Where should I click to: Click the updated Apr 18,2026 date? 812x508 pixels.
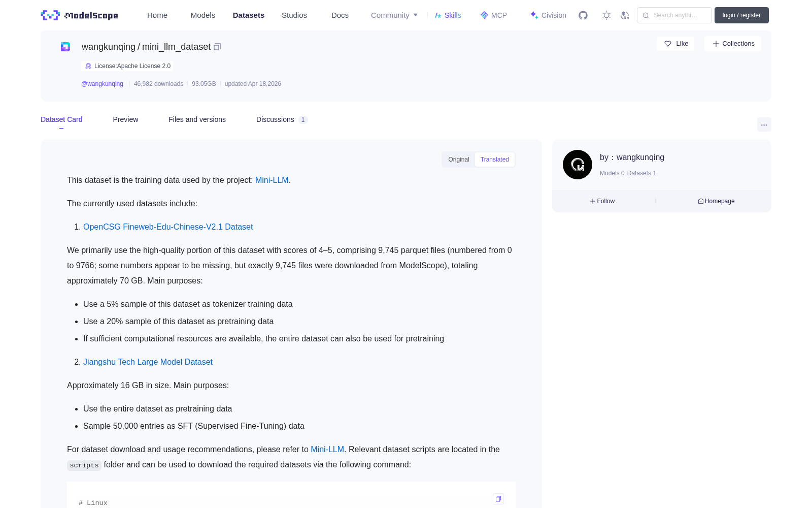click(x=253, y=84)
